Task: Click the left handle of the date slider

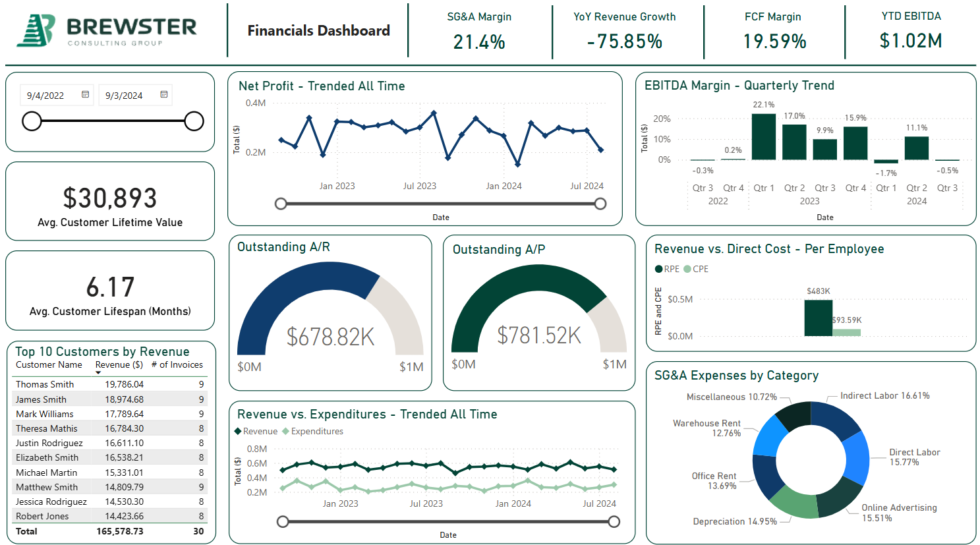Action: (32, 121)
